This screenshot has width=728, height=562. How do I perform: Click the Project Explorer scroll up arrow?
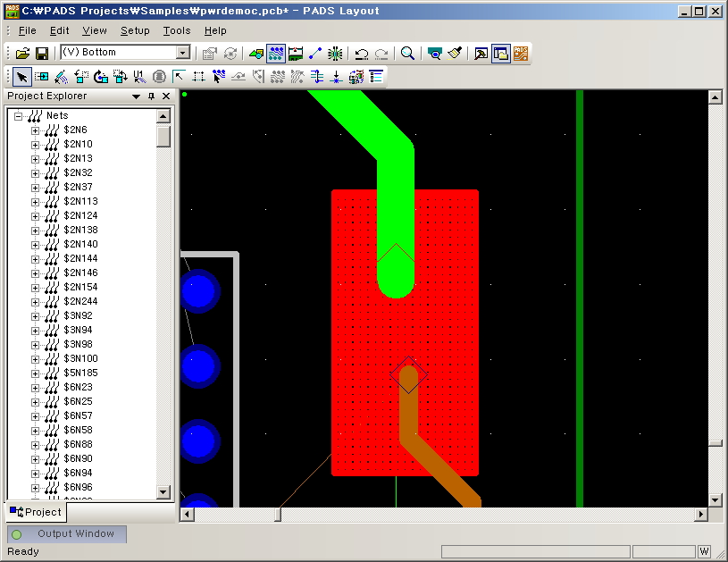(x=163, y=116)
